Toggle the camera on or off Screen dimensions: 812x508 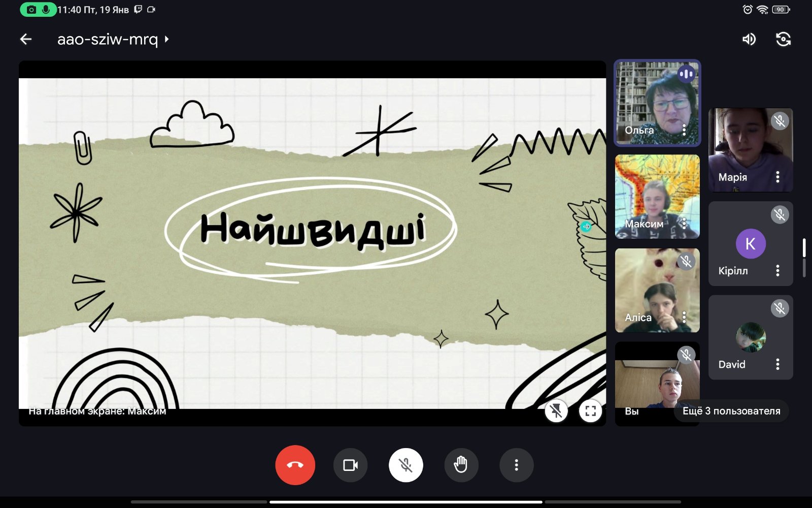350,465
